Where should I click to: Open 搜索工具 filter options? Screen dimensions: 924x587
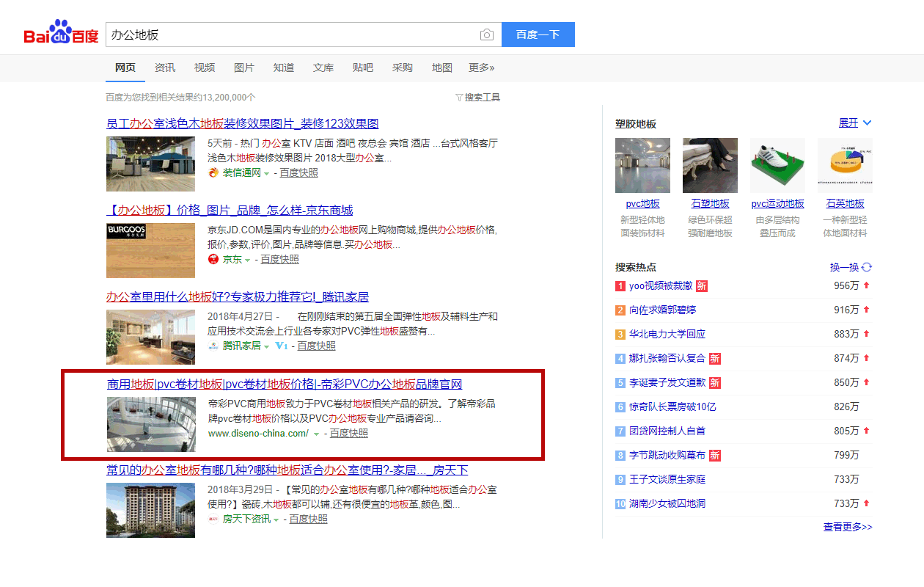pos(478,97)
